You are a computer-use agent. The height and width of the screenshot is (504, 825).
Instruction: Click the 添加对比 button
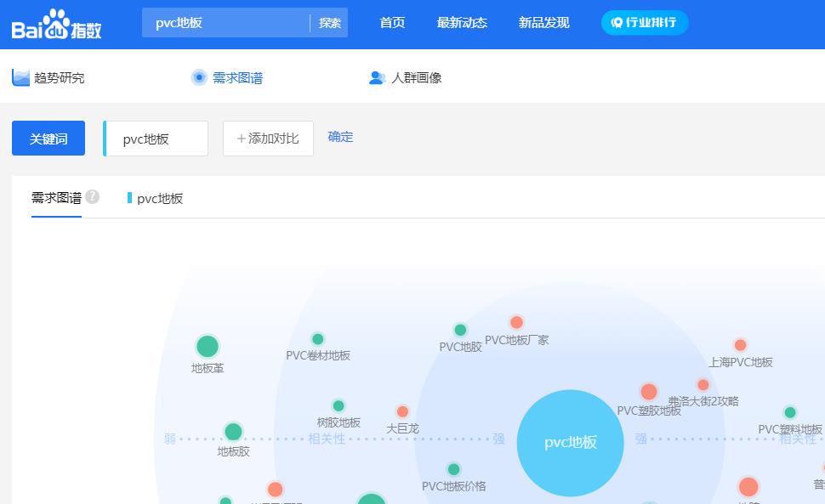coord(268,138)
